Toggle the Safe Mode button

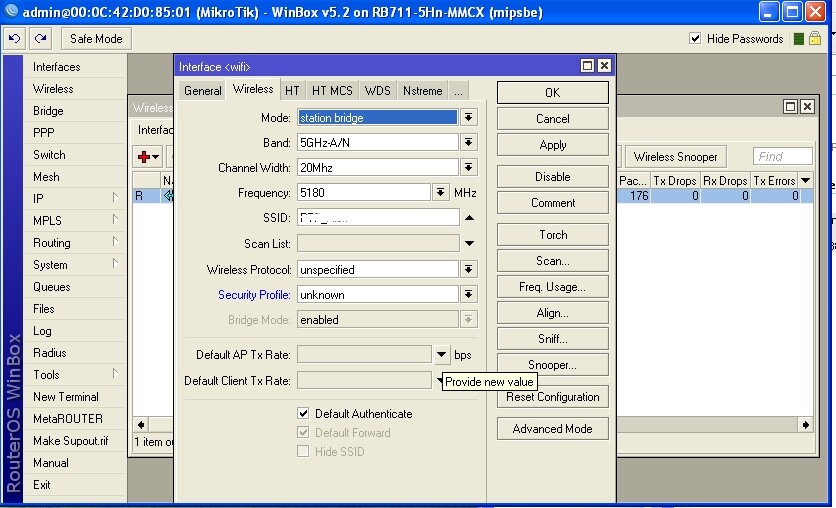pyautogui.click(x=95, y=39)
